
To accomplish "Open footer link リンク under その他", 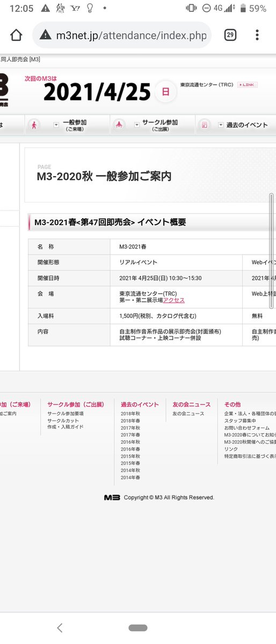I will (x=231, y=450).
